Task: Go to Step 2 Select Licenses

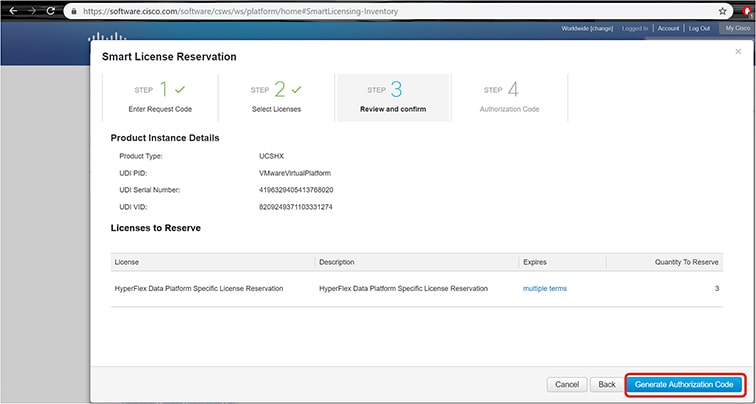Action: (276, 98)
